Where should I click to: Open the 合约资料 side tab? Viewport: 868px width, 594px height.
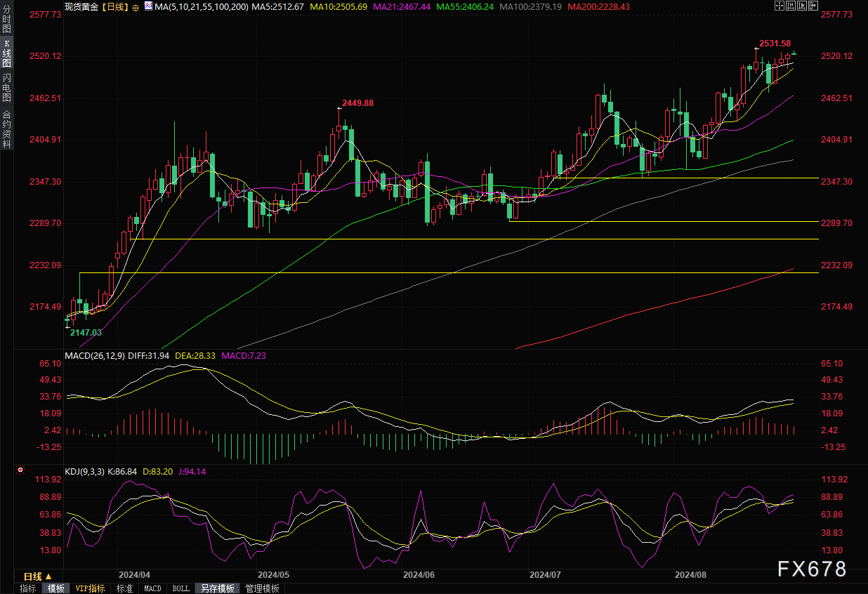click(6, 128)
